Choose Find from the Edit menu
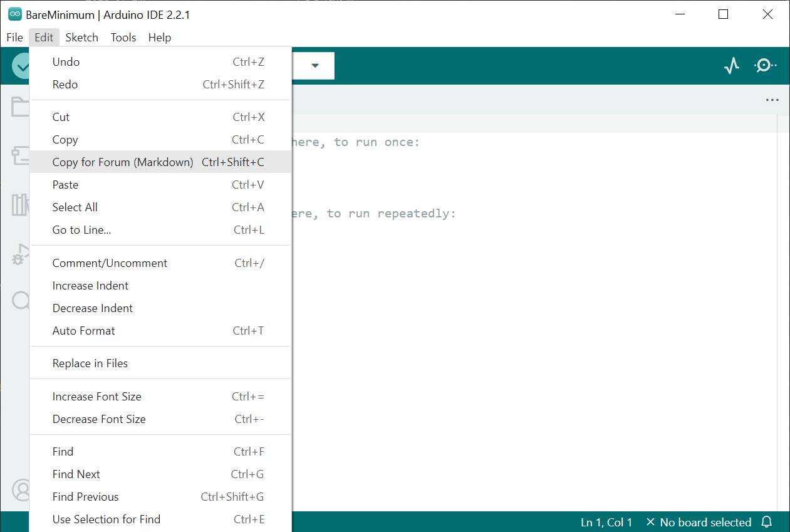The image size is (790, 532). point(160,452)
